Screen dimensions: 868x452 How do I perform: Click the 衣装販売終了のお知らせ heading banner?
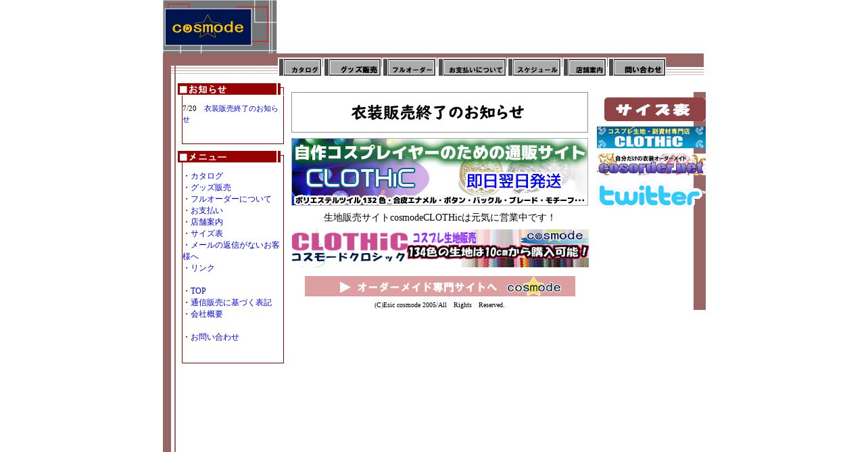point(439,112)
